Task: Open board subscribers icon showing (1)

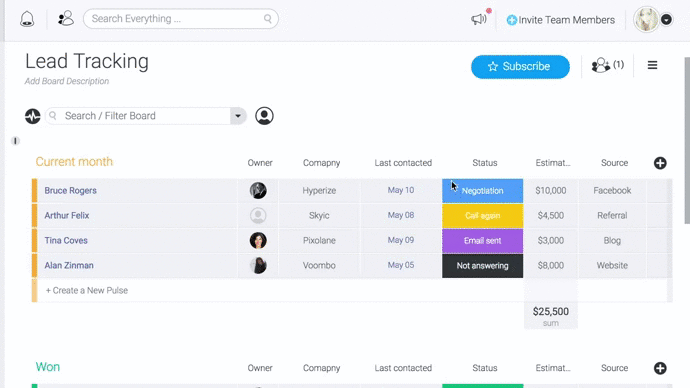Action: point(607,65)
